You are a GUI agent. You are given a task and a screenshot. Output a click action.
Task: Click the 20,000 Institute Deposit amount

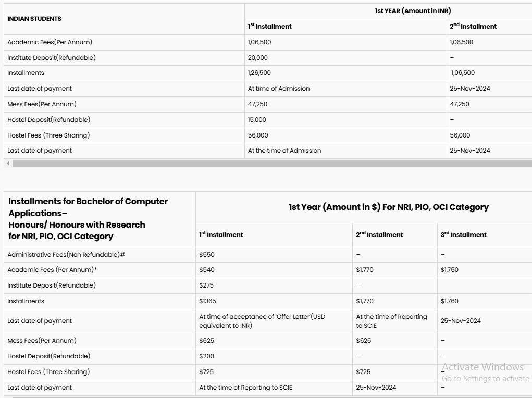tap(258, 58)
